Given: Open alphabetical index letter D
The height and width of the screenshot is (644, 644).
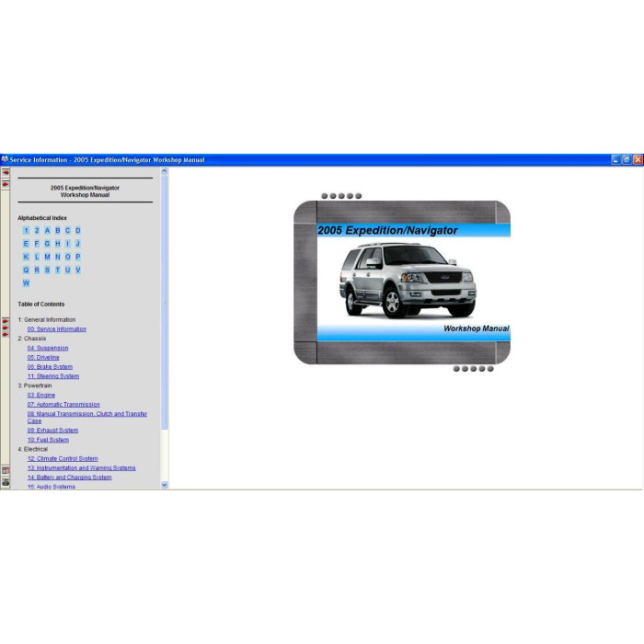Looking at the screenshot, I should click(x=78, y=230).
